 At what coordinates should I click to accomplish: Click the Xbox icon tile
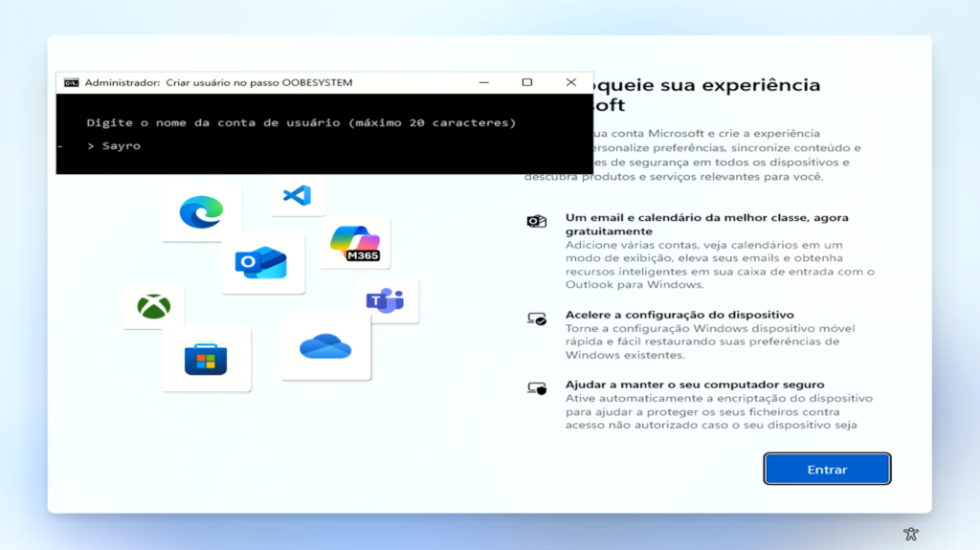(x=154, y=306)
